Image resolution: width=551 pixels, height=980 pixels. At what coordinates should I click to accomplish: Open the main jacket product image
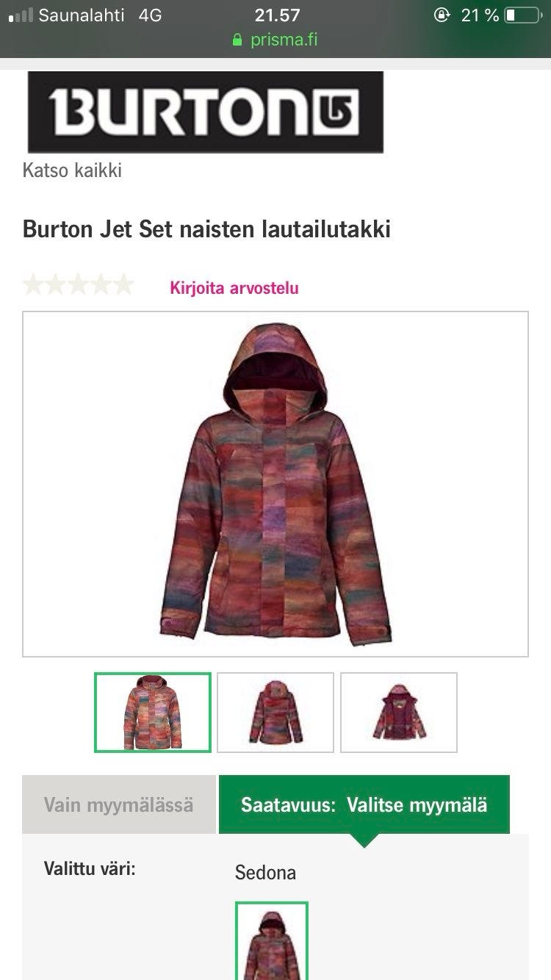click(x=275, y=484)
